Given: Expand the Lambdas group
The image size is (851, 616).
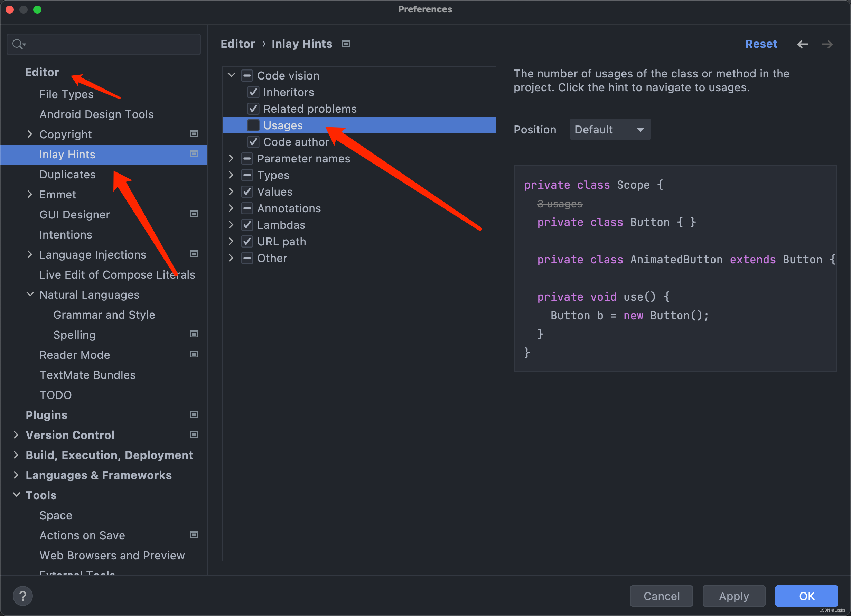Looking at the screenshot, I should tap(231, 225).
